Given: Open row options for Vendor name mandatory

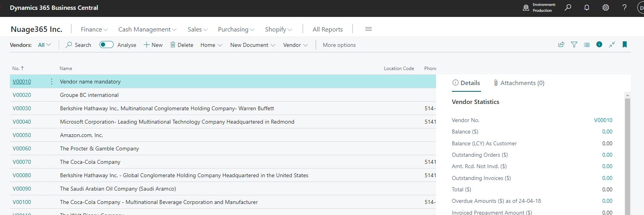Looking at the screenshot, I should click(52, 82).
